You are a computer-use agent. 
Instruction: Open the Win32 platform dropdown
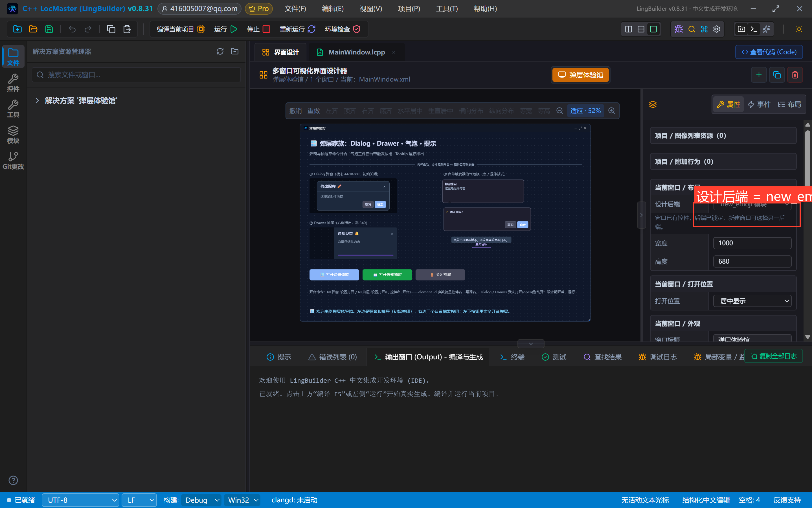[x=242, y=500]
